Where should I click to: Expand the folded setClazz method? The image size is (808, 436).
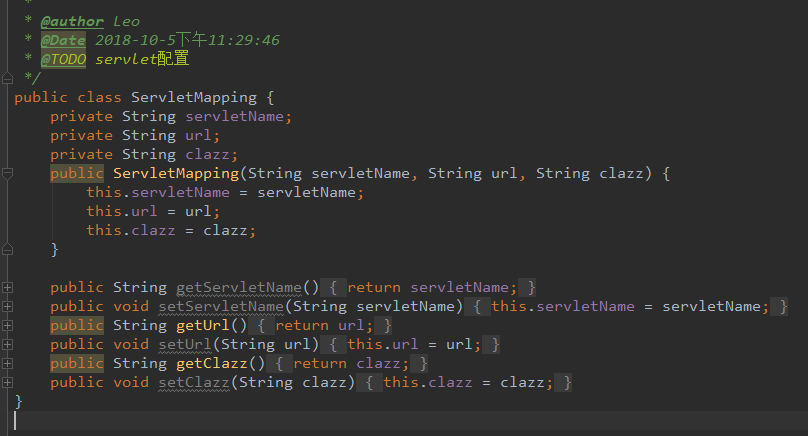(7, 382)
